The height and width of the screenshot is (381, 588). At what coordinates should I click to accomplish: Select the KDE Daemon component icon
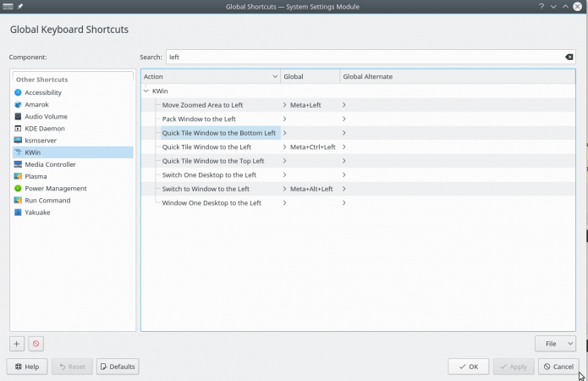coord(18,129)
